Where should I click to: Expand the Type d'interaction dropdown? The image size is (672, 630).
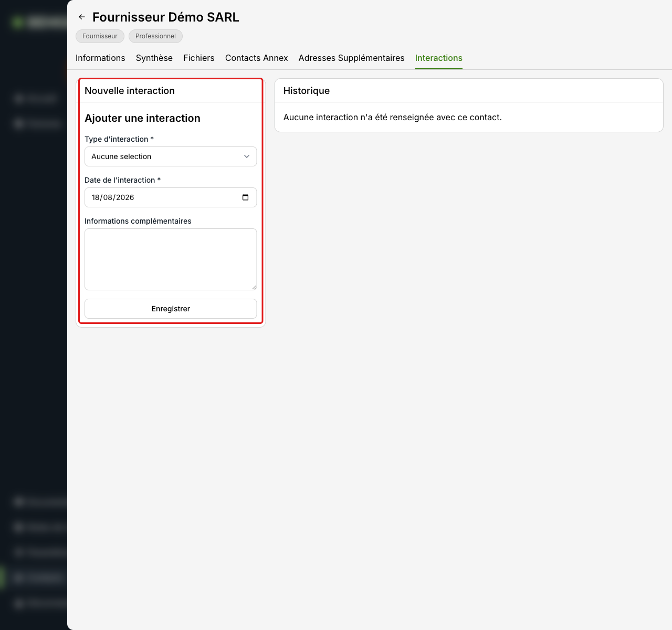point(171,156)
